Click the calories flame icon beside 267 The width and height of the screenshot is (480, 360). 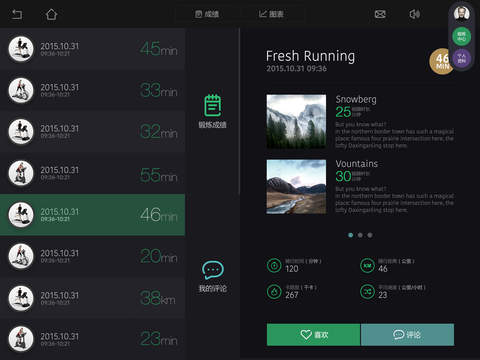pos(274,292)
